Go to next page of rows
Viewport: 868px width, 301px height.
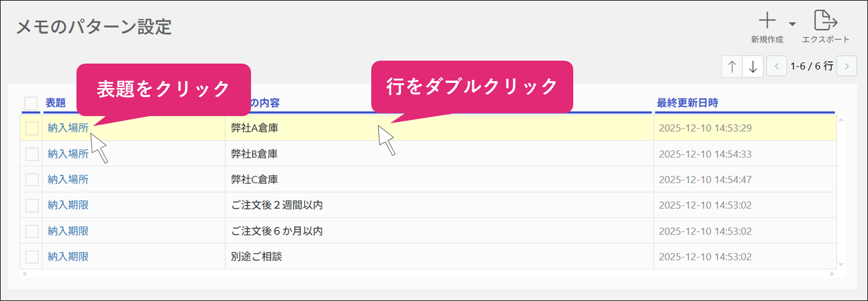846,66
